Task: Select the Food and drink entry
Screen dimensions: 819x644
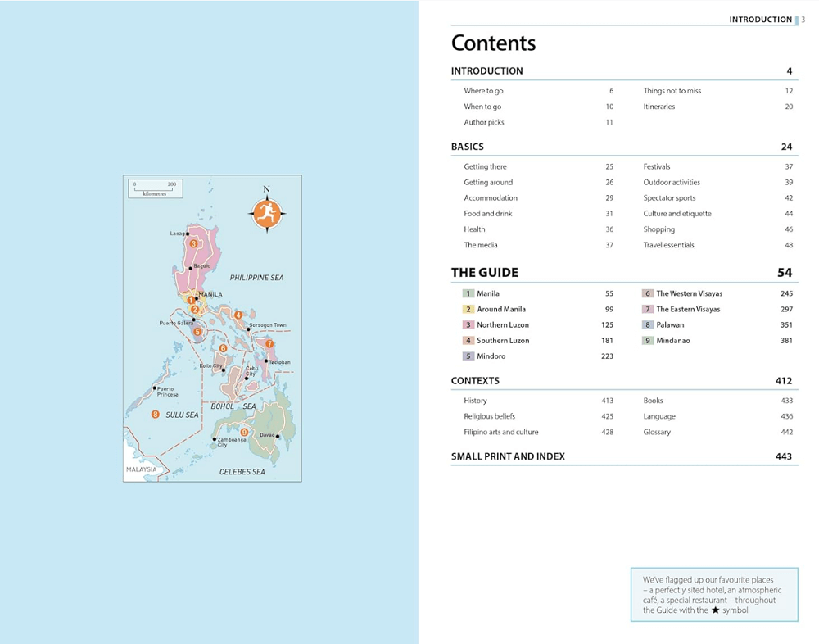Action: pyautogui.click(x=488, y=214)
